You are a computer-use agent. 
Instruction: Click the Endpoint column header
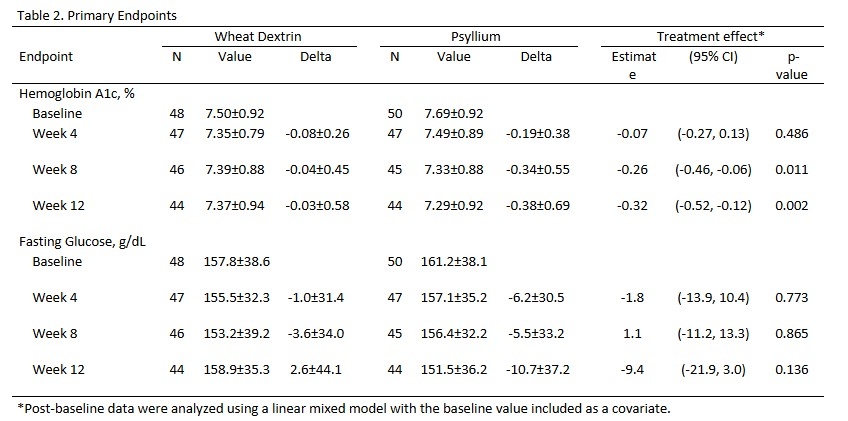click(x=46, y=57)
